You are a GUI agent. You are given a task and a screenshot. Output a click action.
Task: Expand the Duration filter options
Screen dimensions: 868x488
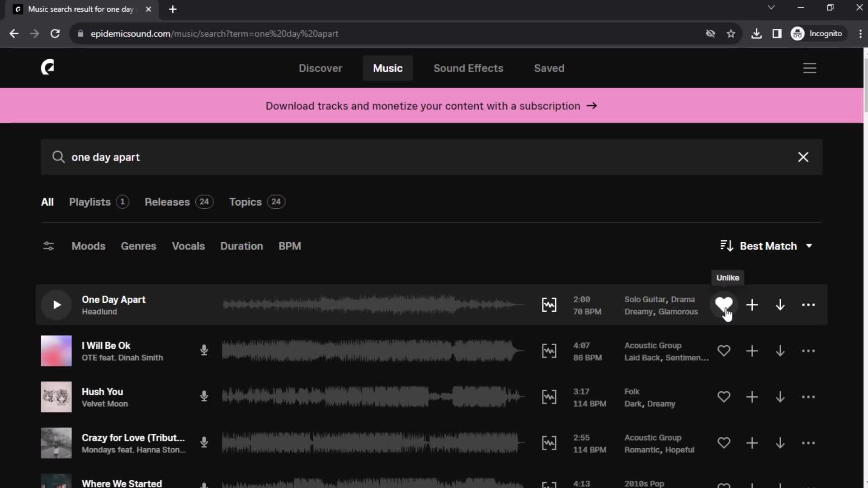241,246
